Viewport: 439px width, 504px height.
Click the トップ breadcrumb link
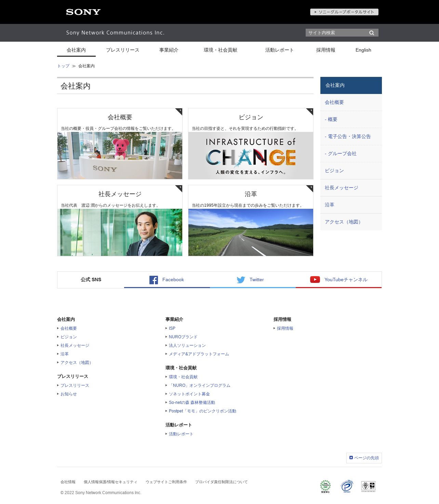click(x=63, y=66)
